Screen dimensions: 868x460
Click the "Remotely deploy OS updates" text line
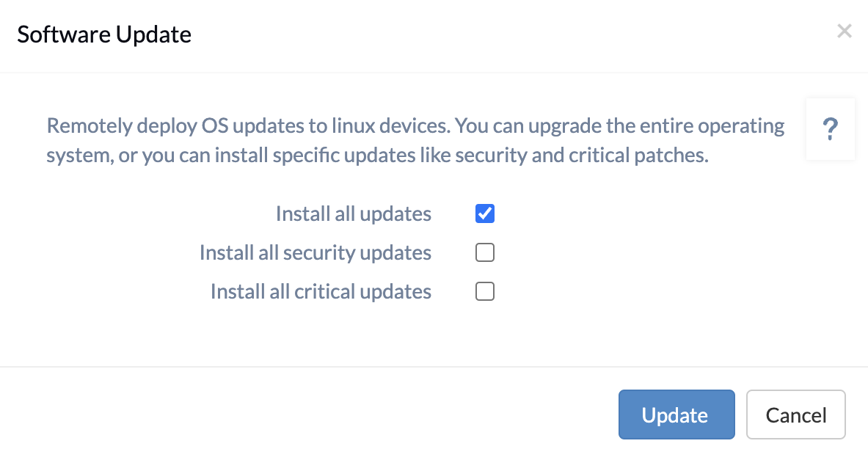point(415,125)
